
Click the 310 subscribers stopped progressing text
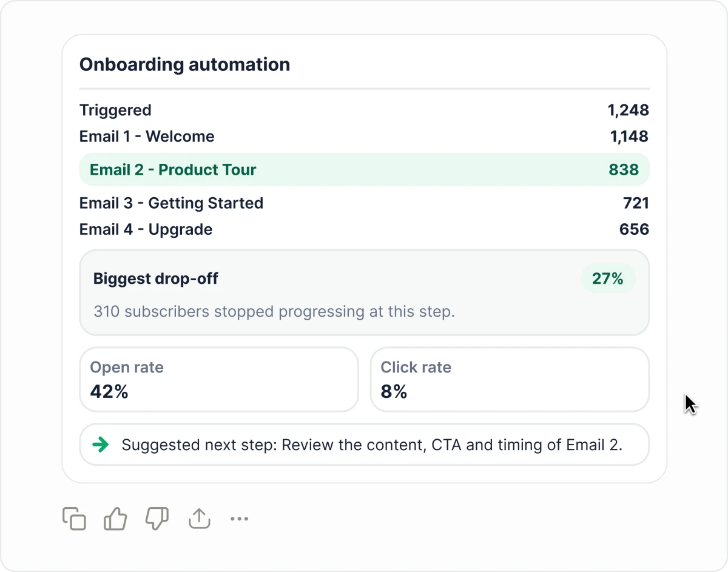(274, 312)
